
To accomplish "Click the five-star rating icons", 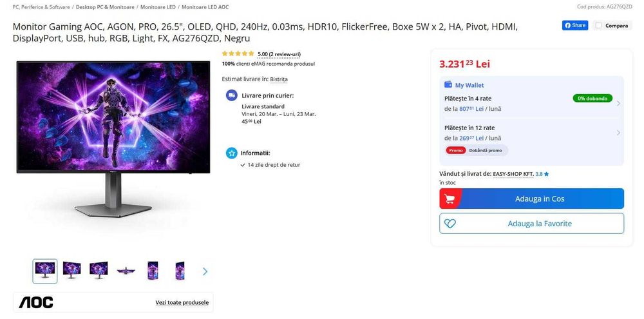I will pyautogui.click(x=238, y=54).
